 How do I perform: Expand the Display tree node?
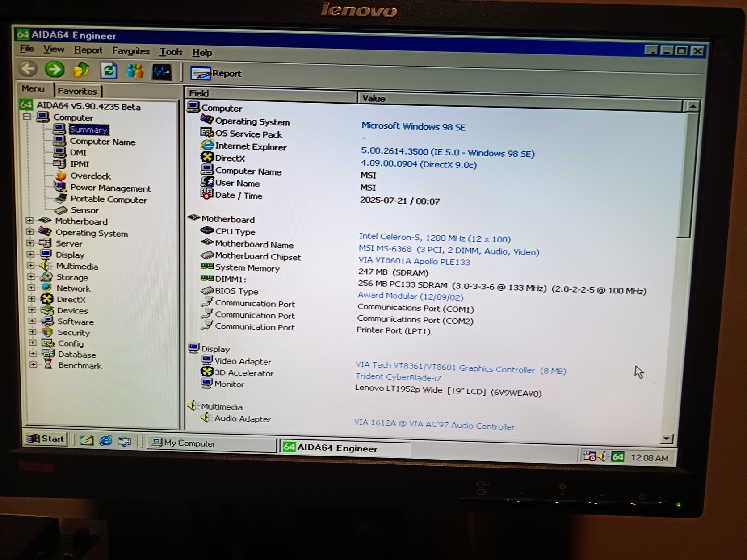(x=30, y=254)
